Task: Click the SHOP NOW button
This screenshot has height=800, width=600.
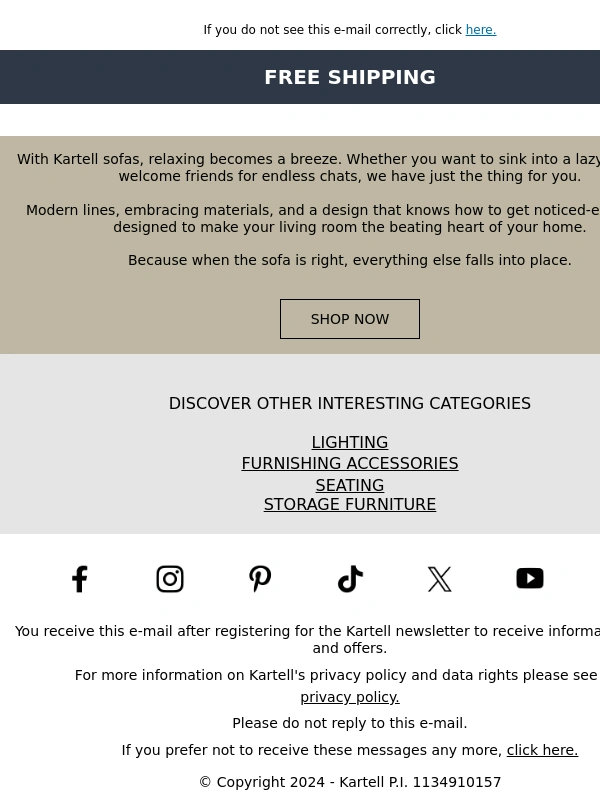Action: pyautogui.click(x=350, y=319)
